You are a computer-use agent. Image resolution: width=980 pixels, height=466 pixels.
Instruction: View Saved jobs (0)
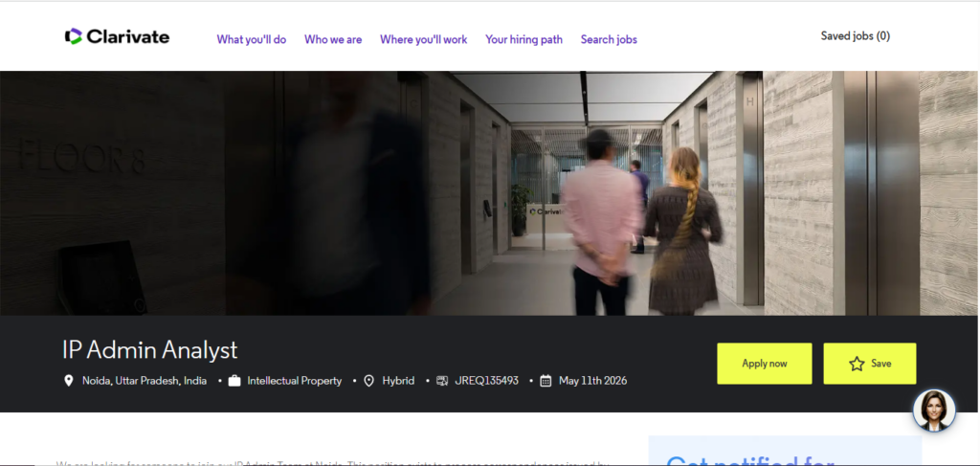[855, 36]
